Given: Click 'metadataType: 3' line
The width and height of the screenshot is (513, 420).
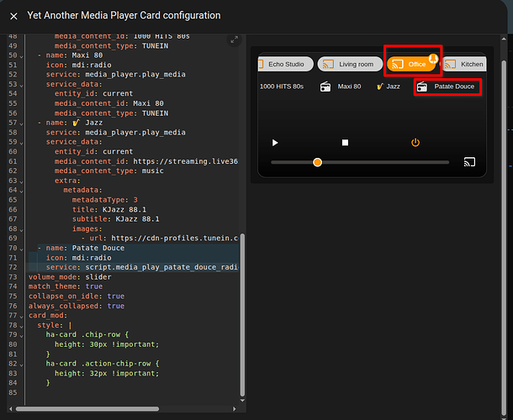Looking at the screenshot, I should 104,200.
